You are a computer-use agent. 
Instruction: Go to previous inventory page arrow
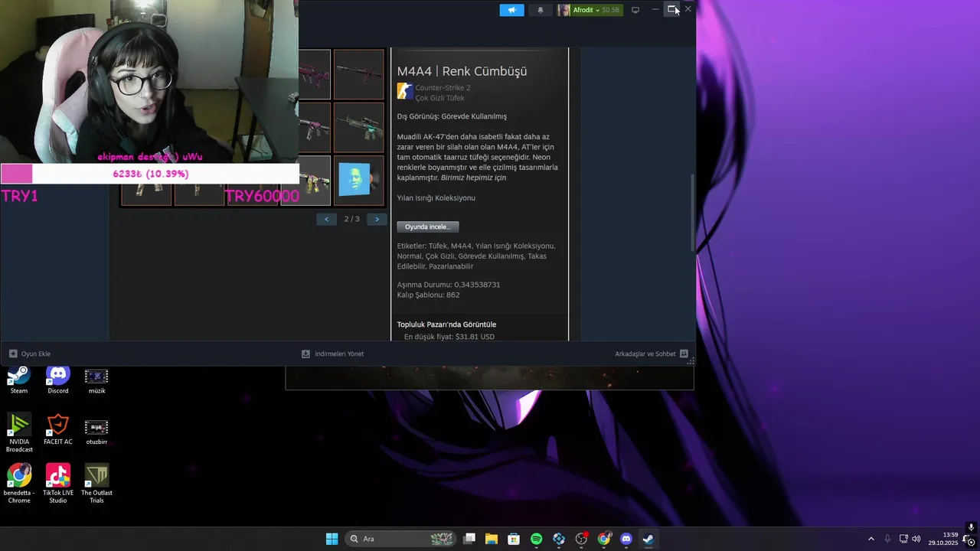tap(326, 219)
